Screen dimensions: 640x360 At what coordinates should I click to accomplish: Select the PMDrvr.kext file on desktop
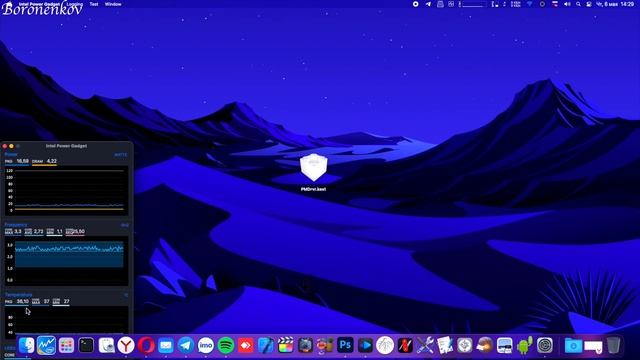[313, 172]
